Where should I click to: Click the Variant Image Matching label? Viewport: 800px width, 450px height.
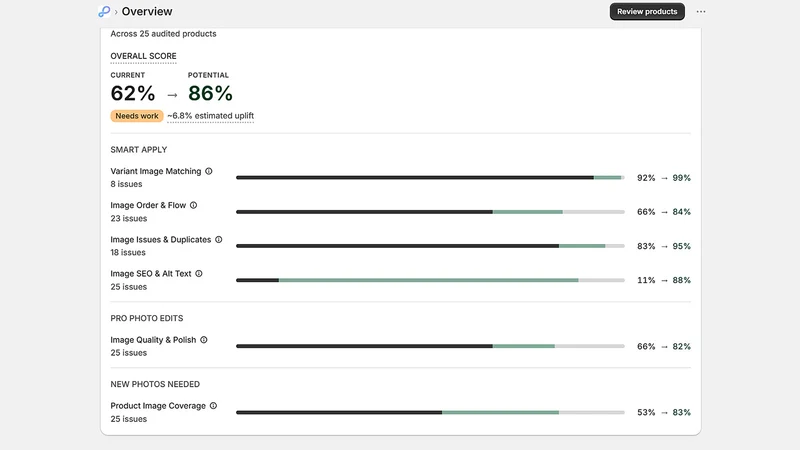(x=156, y=171)
